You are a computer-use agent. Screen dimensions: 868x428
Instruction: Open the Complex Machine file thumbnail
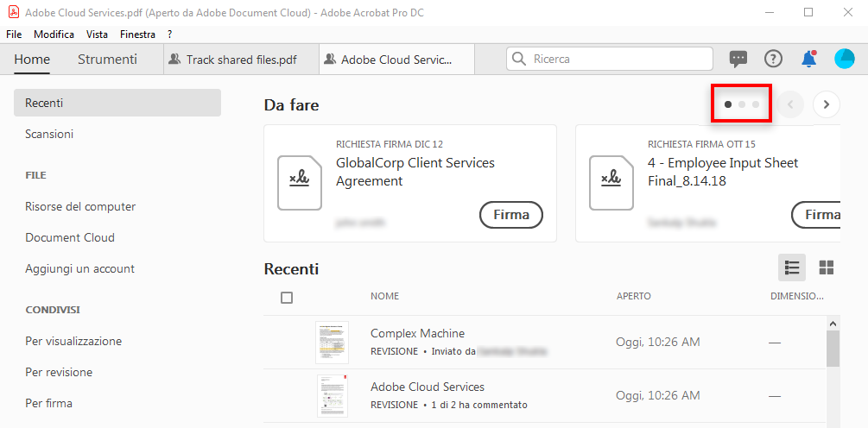coord(333,343)
